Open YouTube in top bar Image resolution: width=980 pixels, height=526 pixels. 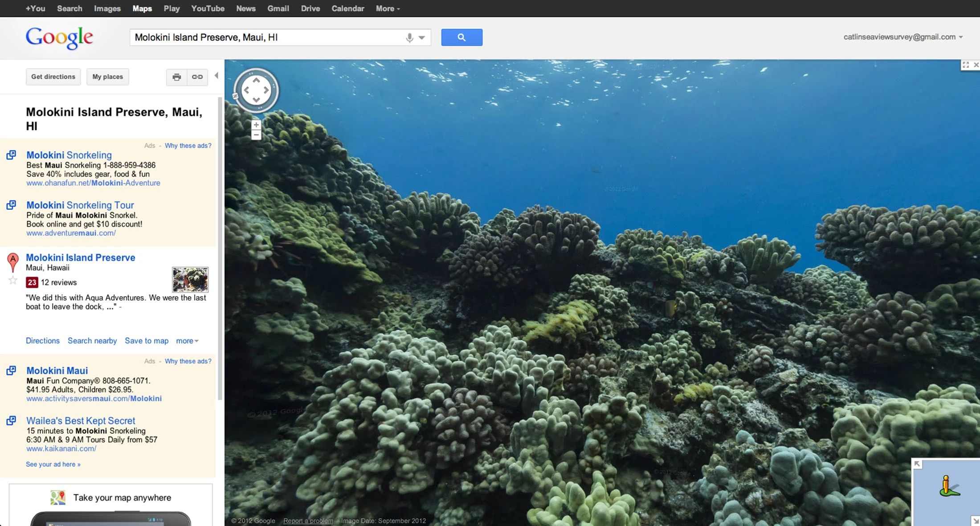tap(208, 8)
